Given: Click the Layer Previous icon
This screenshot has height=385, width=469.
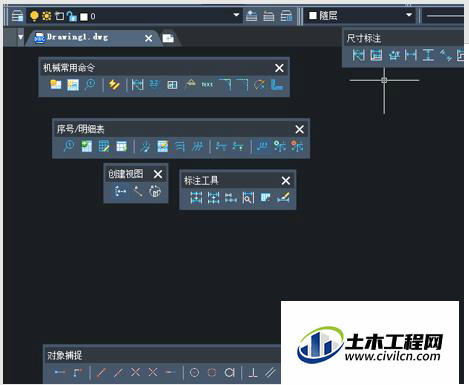Looking at the screenshot, I should (x=269, y=16).
